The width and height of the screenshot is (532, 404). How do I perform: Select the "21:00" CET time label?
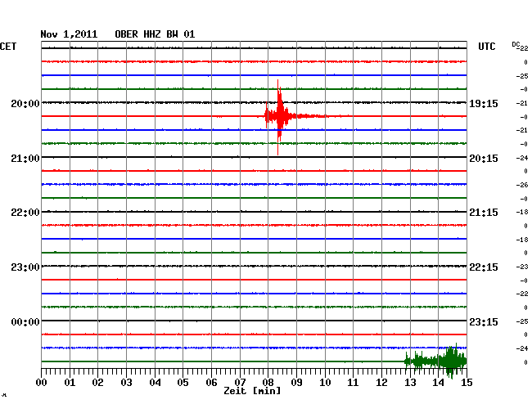click(25, 159)
